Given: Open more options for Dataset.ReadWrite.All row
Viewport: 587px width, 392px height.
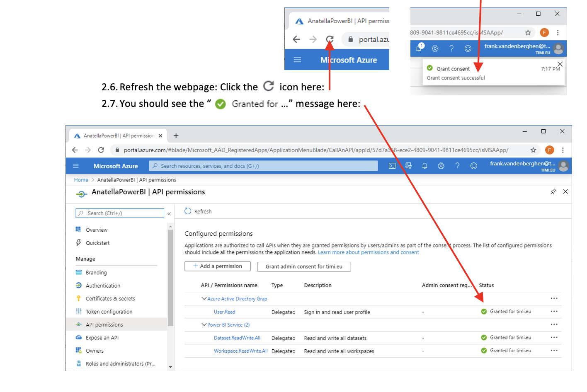Looking at the screenshot, I should 554,338.
